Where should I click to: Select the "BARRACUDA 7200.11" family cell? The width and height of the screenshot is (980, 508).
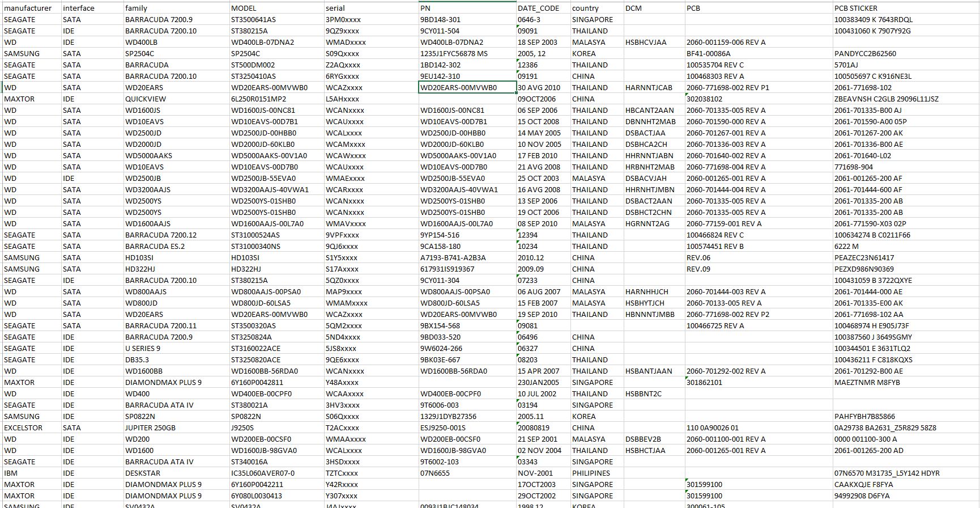pos(177,325)
